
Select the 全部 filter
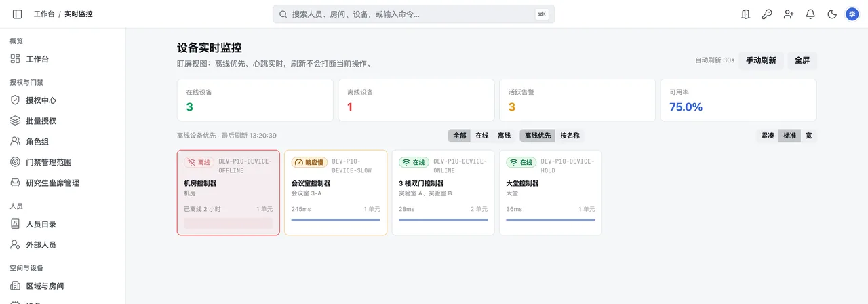coord(460,136)
